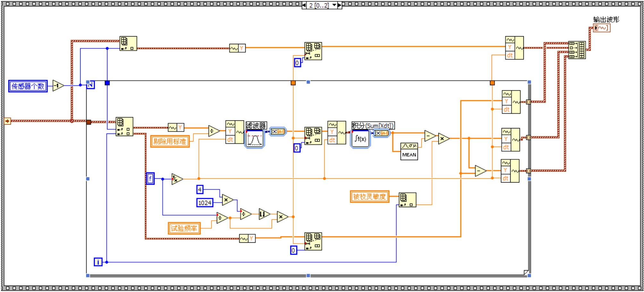Select the Build Array node near 输出波形
The image size is (644, 292).
point(577,50)
